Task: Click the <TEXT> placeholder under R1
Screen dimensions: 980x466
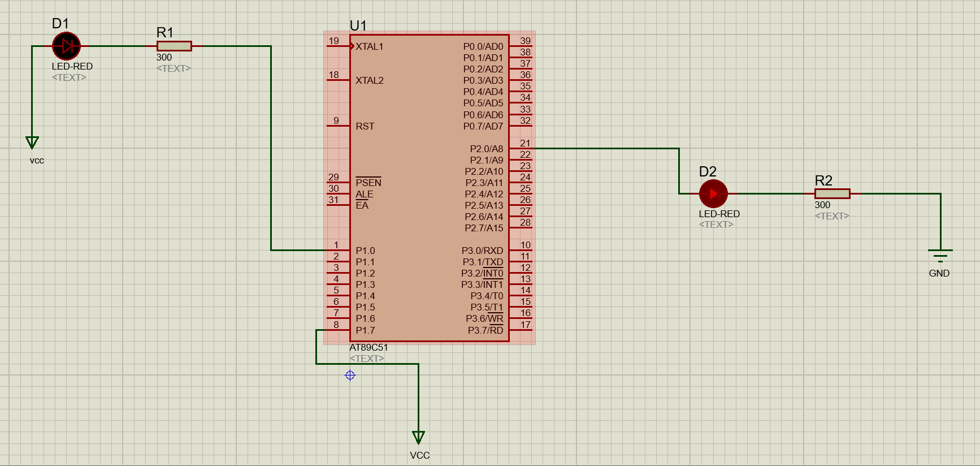Action: [x=174, y=68]
